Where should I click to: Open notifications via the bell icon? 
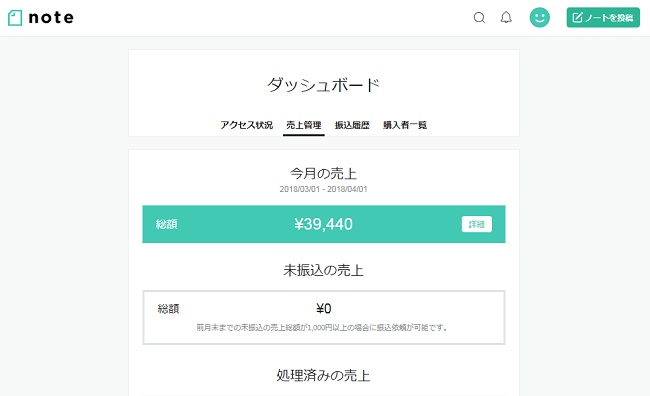[x=506, y=17]
